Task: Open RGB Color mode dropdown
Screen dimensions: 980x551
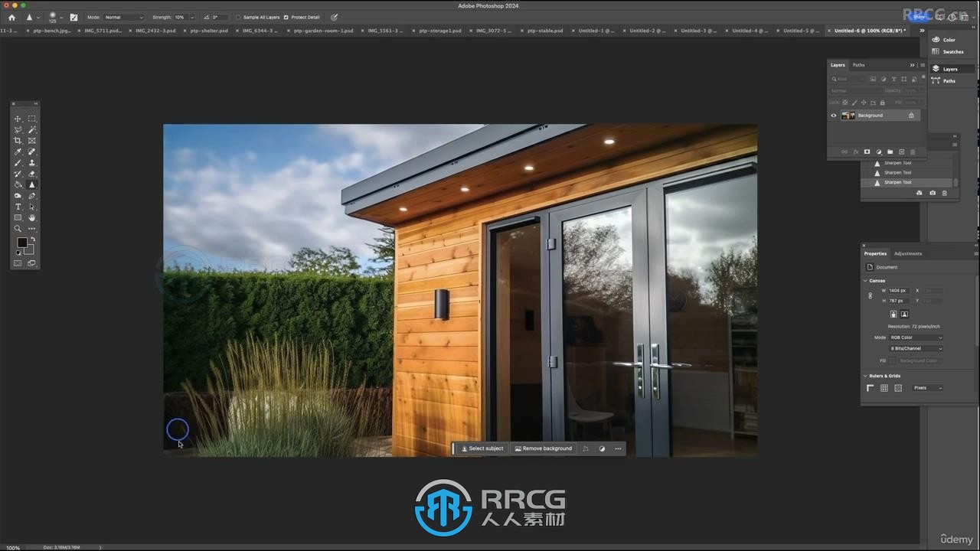Action: pos(916,337)
